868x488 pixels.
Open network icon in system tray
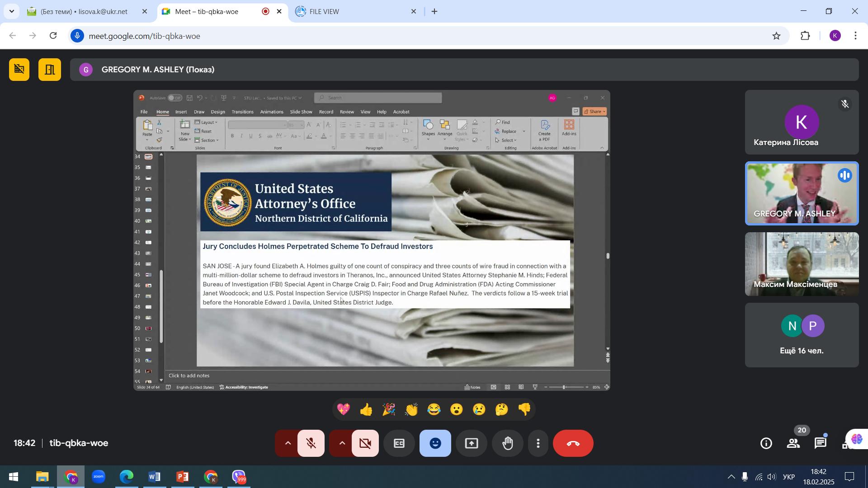759,477
